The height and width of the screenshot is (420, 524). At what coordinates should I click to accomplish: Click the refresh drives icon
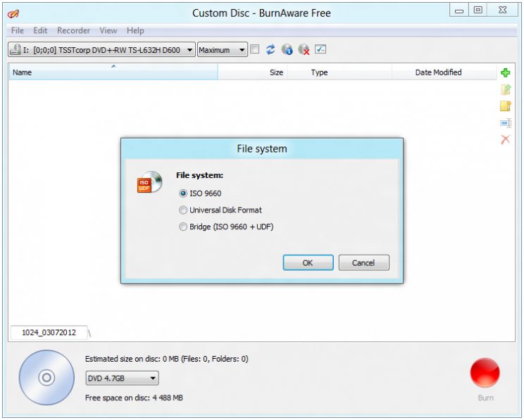coord(270,49)
